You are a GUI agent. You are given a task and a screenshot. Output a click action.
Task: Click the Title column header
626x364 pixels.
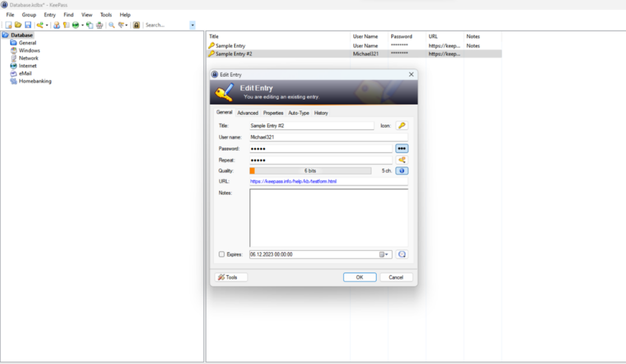click(x=278, y=36)
